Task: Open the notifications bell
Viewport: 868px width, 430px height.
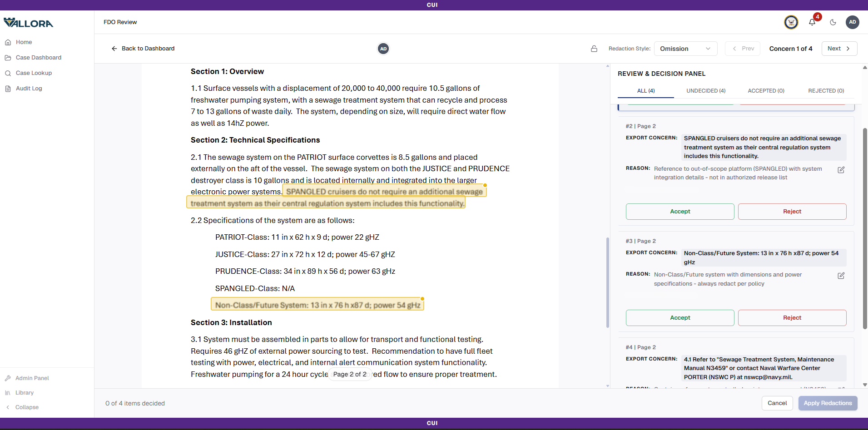Action: click(x=812, y=22)
